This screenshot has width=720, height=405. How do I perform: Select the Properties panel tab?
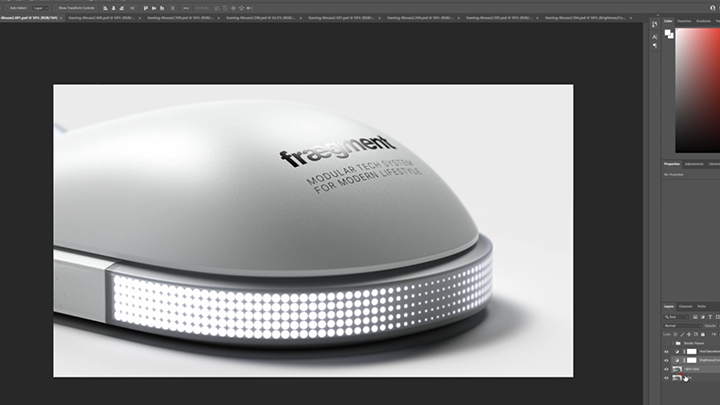coord(671,164)
